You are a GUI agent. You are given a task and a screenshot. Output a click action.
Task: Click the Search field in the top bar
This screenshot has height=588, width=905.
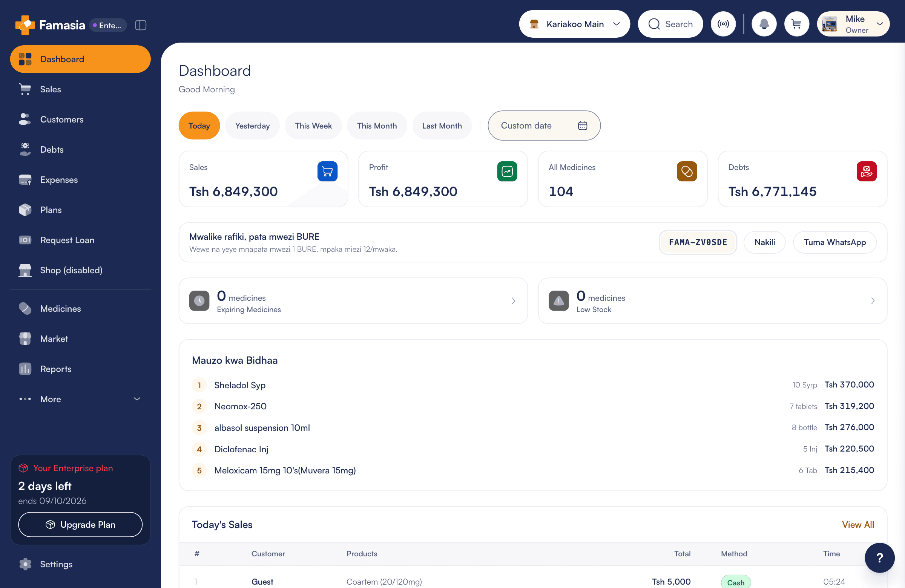pyautogui.click(x=670, y=24)
